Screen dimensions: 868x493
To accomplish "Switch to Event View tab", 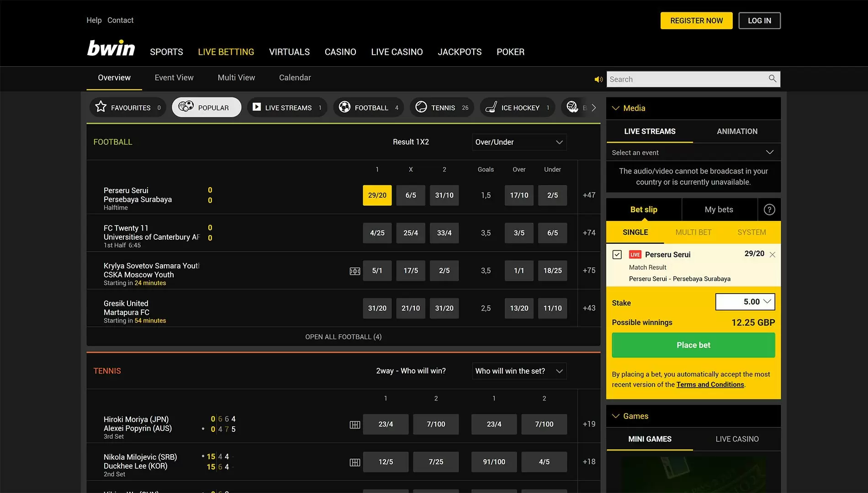I will pos(174,78).
